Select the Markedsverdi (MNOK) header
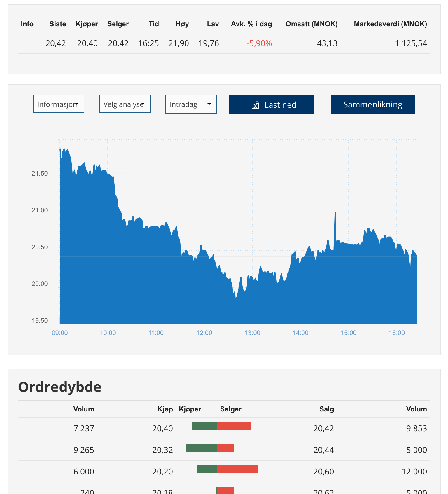Image resolution: width=448 pixels, height=494 pixels. coord(390,24)
